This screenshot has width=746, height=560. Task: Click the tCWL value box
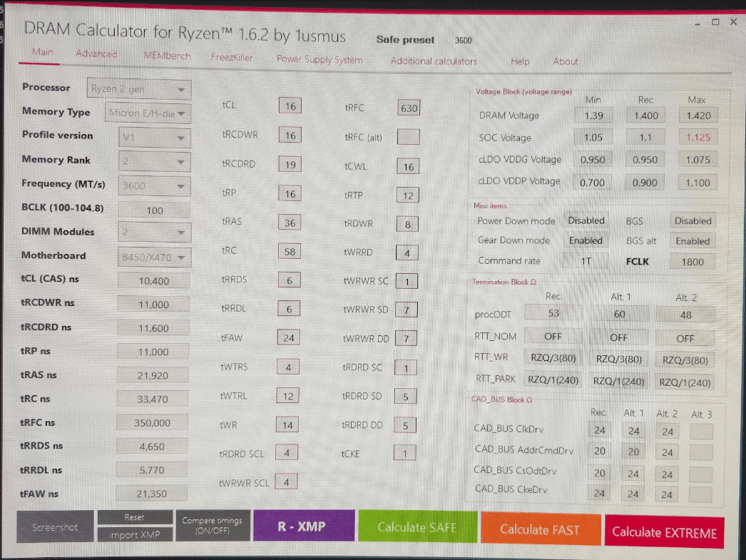point(408,166)
